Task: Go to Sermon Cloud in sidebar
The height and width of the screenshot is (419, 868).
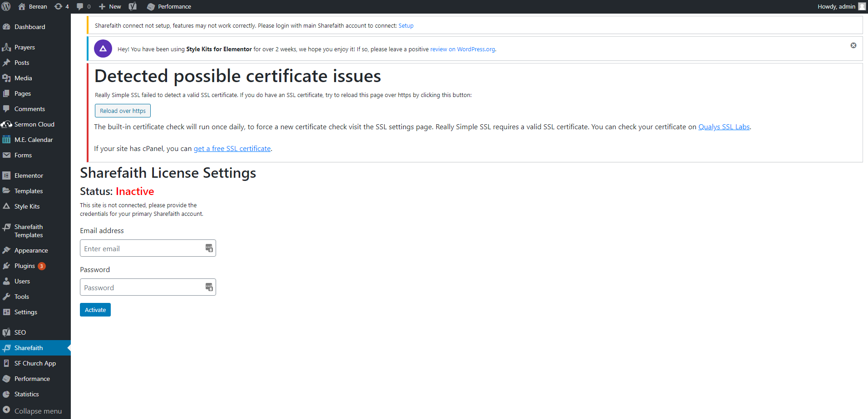Action: coord(34,124)
